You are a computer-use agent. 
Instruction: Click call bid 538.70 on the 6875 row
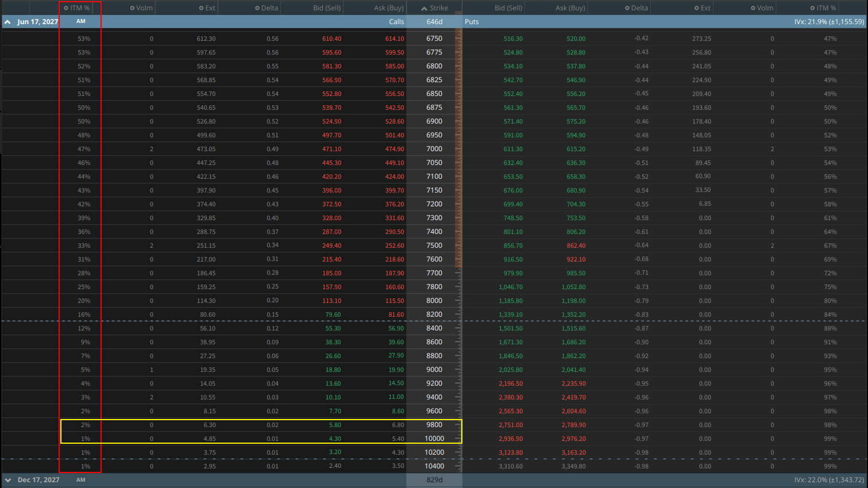click(331, 107)
